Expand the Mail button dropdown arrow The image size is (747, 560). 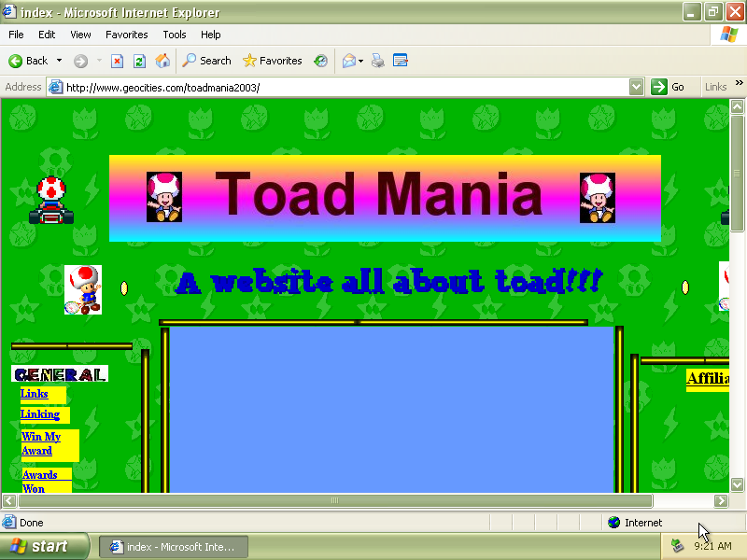360,61
